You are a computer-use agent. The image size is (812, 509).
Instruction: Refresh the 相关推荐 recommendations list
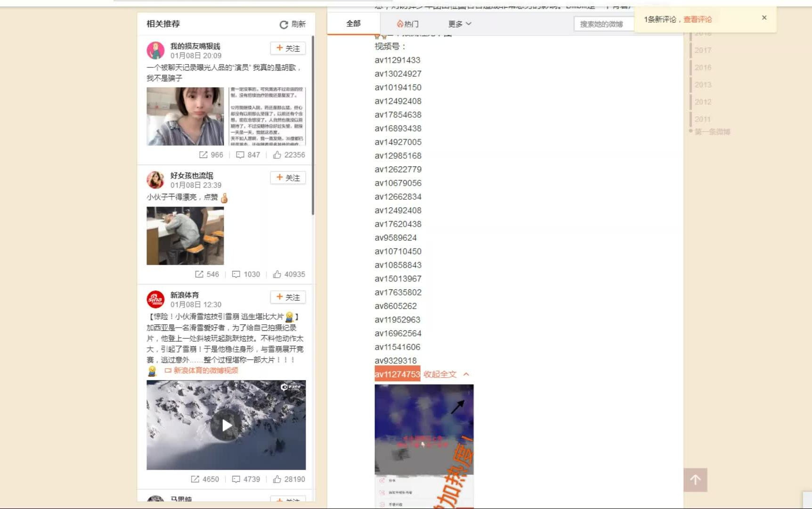(292, 24)
